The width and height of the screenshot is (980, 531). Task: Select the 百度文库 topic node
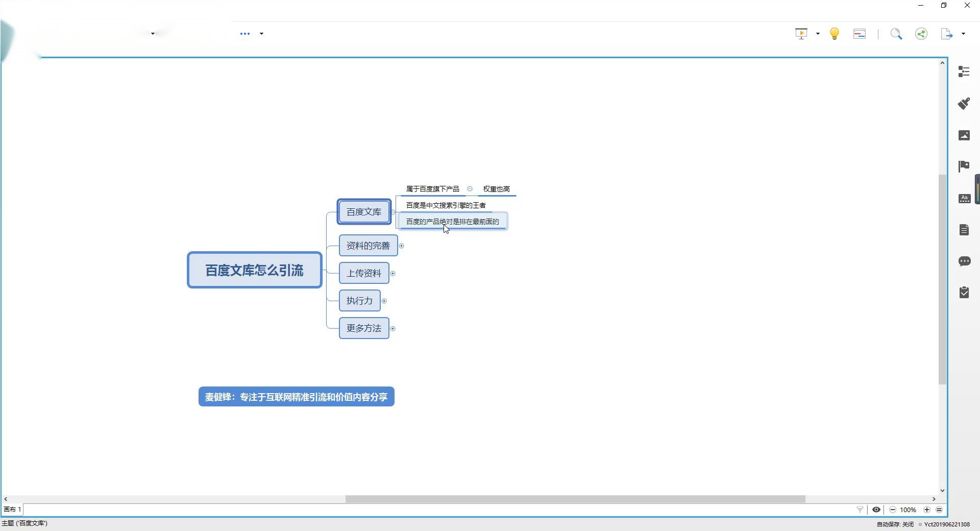coord(364,212)
